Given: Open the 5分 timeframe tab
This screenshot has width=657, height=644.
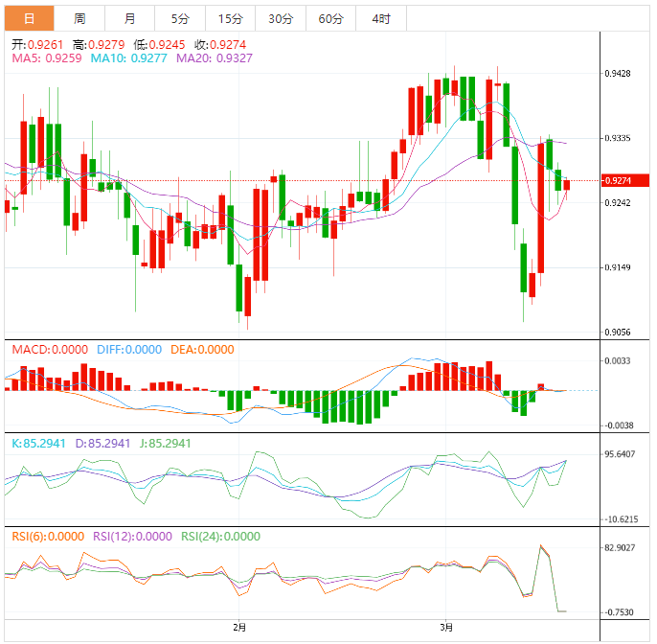Looking at the screenshot, I should tap(180, 18).
